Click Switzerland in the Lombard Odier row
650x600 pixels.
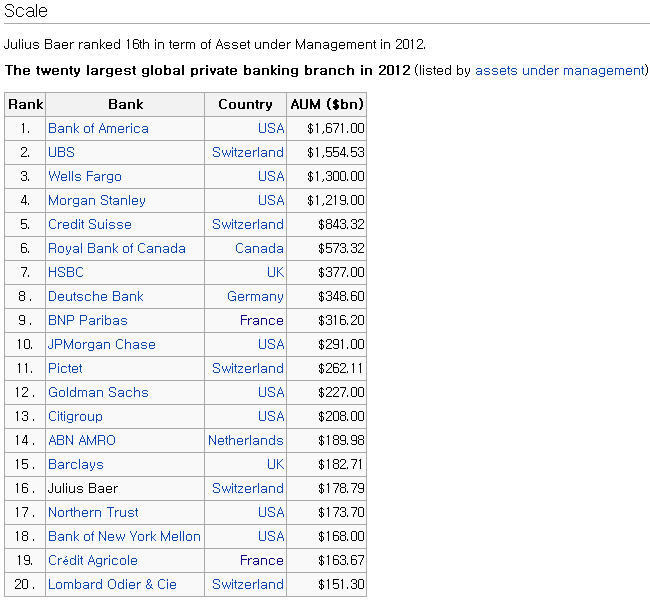tap(248, 585)
